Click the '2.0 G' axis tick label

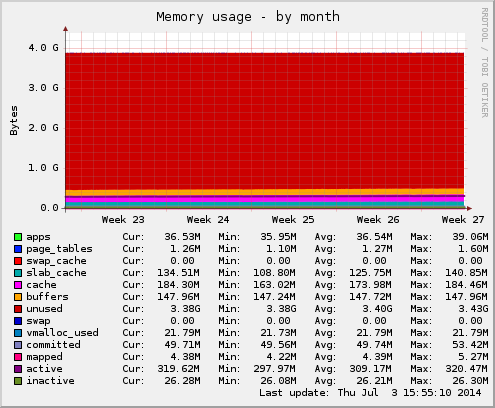coord(43,128)
